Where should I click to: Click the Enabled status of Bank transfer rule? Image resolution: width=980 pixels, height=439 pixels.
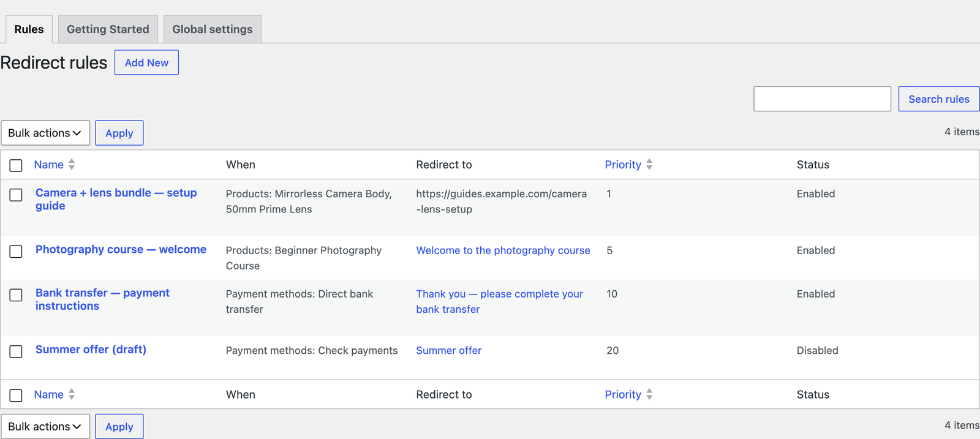[x=815, y=294]
